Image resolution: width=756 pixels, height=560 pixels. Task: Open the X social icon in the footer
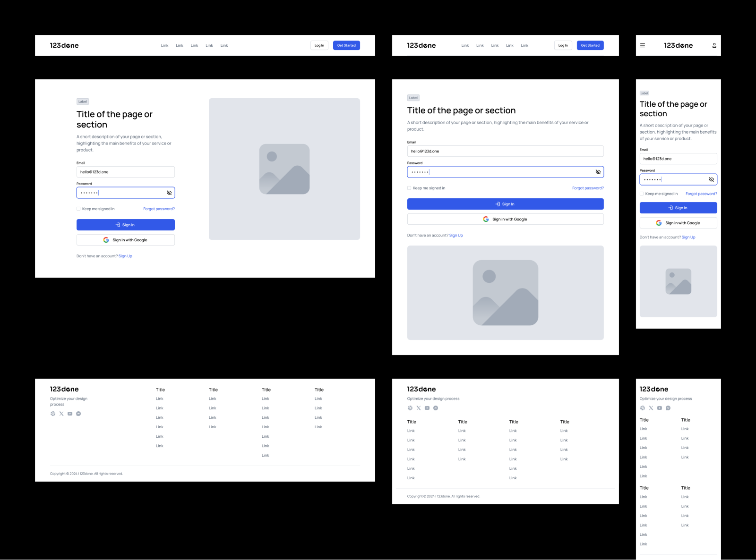61,414
